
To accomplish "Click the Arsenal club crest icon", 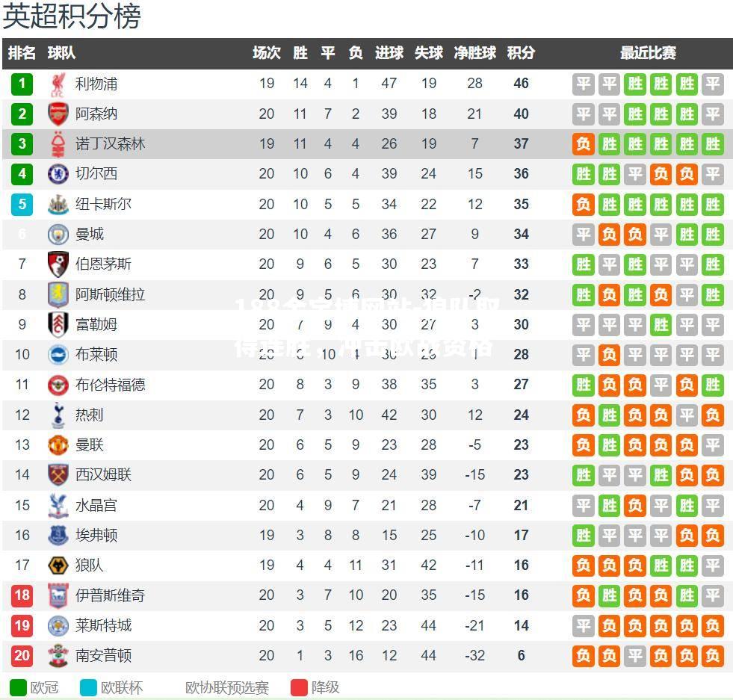I will (x=58, y=114).
